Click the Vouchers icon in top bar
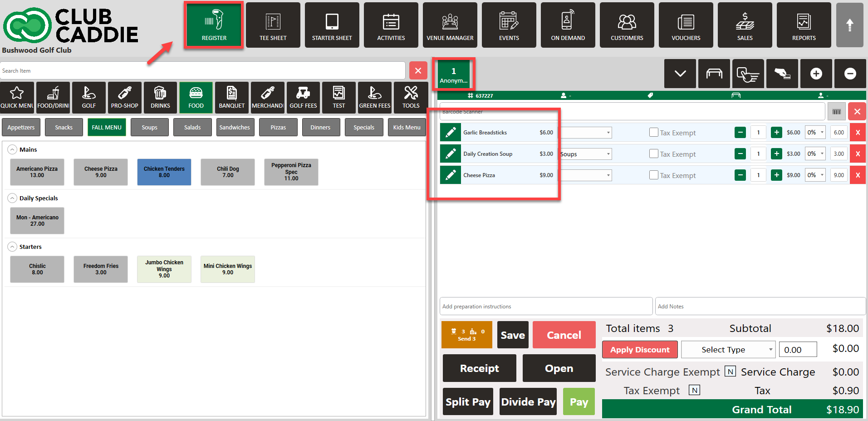 coord(686,25)
